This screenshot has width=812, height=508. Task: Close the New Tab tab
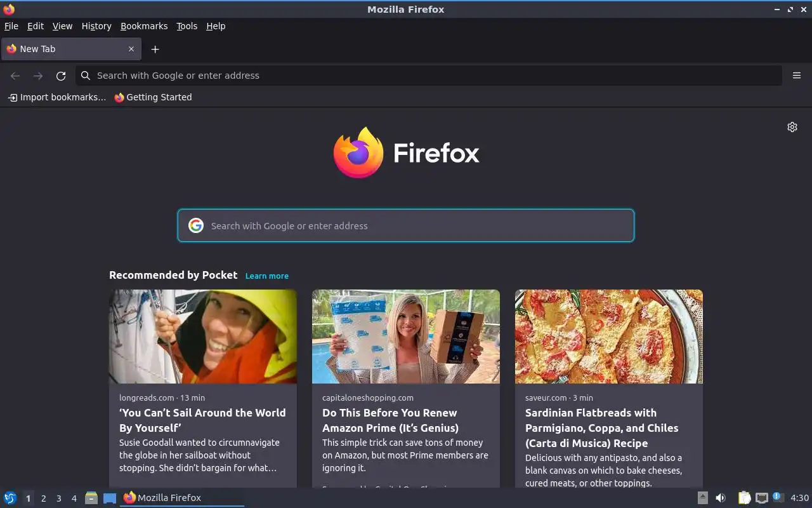131,49
